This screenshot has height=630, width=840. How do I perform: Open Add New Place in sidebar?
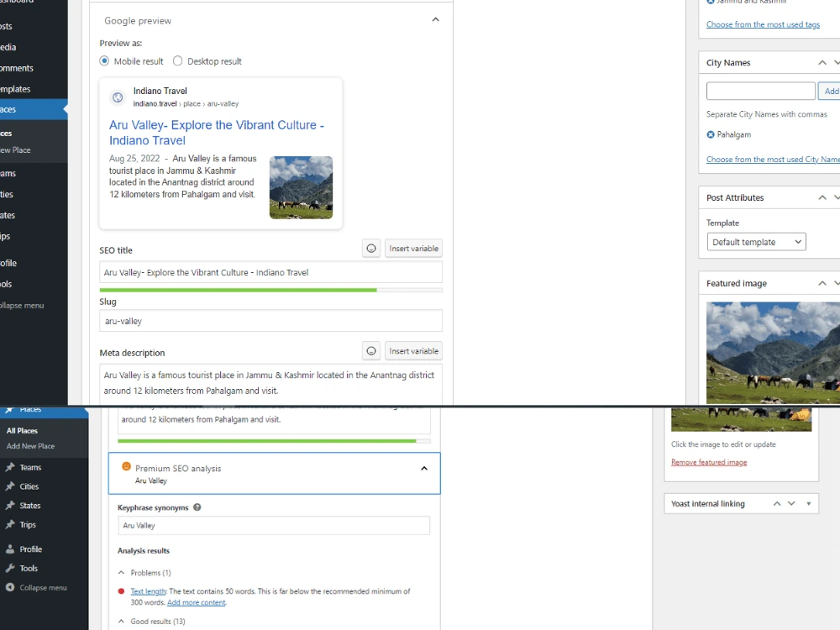coord(30,446)
